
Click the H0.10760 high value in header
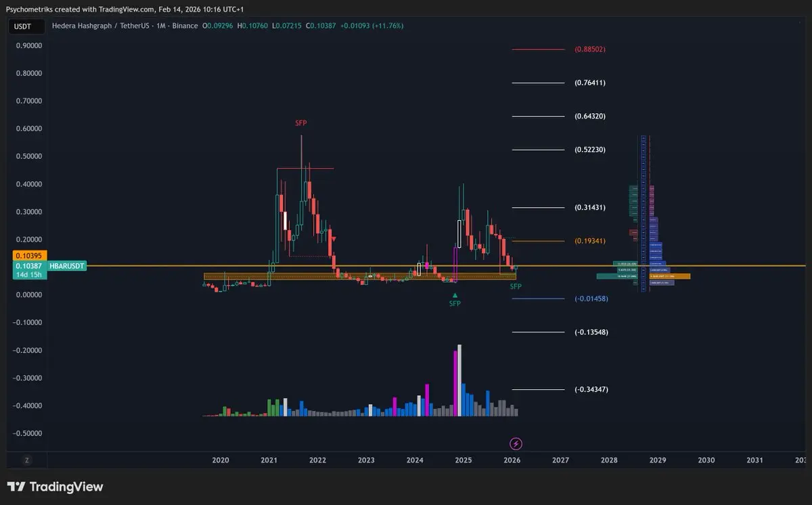click(x=253, y=26)
